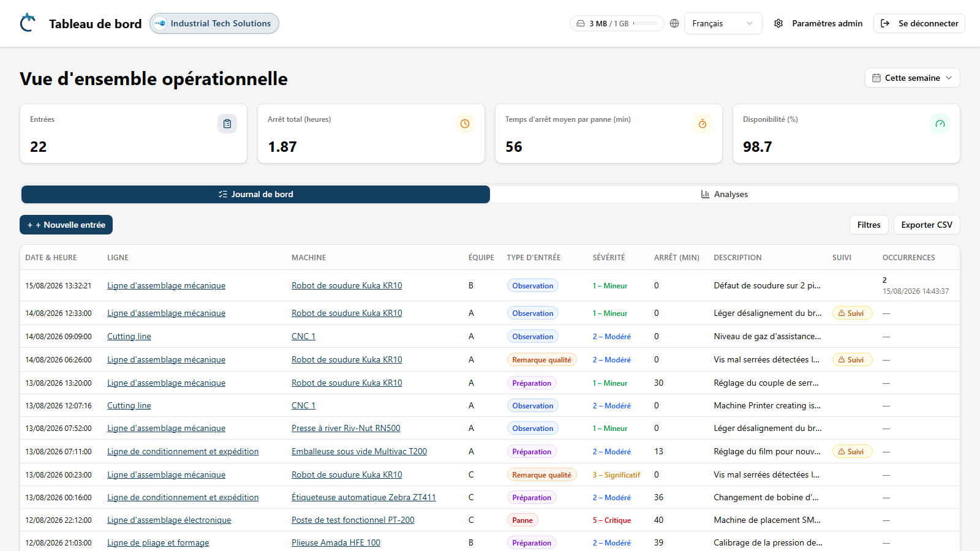Click the gauge icon in the Disponibilité card
Image resolution: width=980 pixels, height=551 pixels.
[x=940, y=124]
